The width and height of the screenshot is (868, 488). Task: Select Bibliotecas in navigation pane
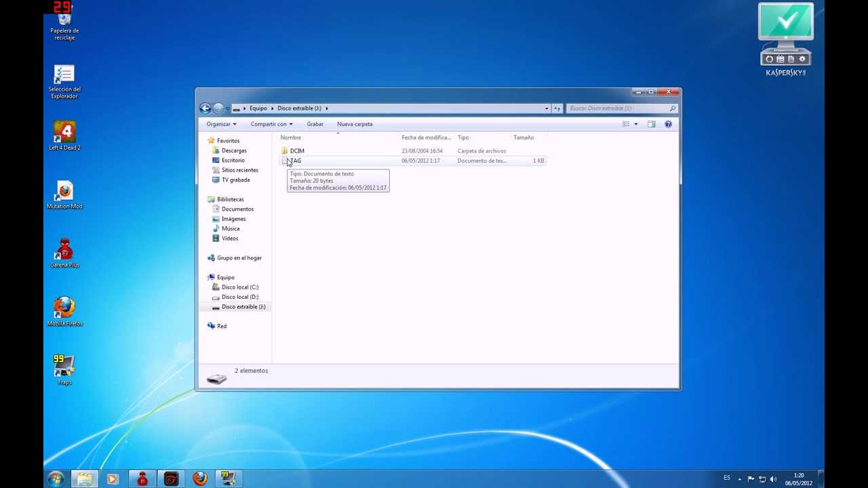(x=230, y=199)
